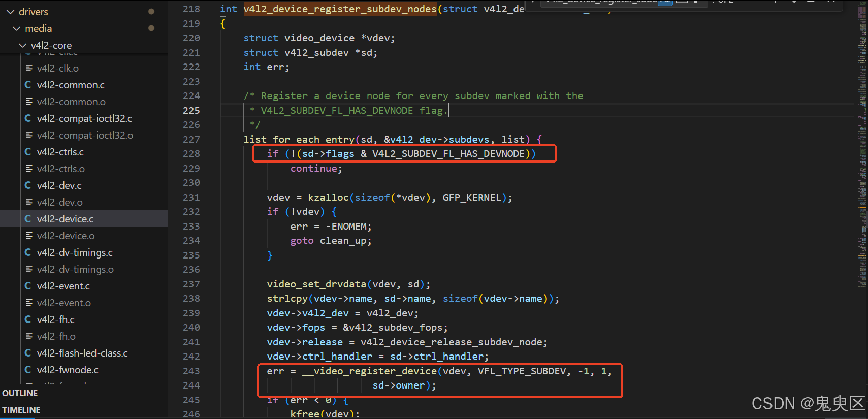
Task: Click the continue keyword on line 229
Action: [x=314, y=168]
